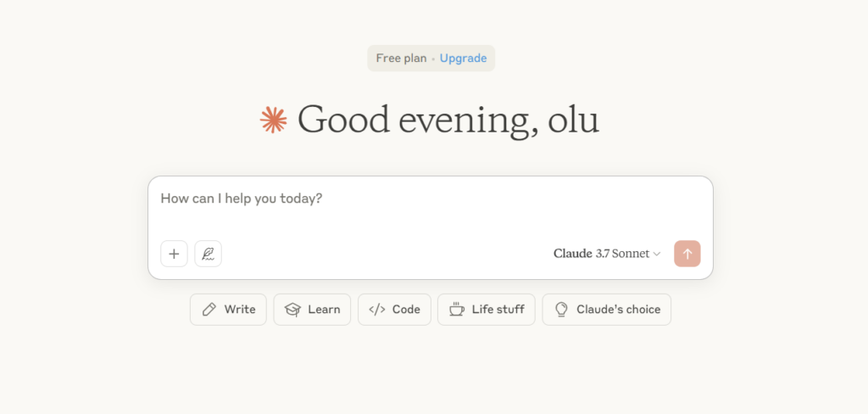
Task: Click the plus attachment icon
Action: [x=174, y=254]
